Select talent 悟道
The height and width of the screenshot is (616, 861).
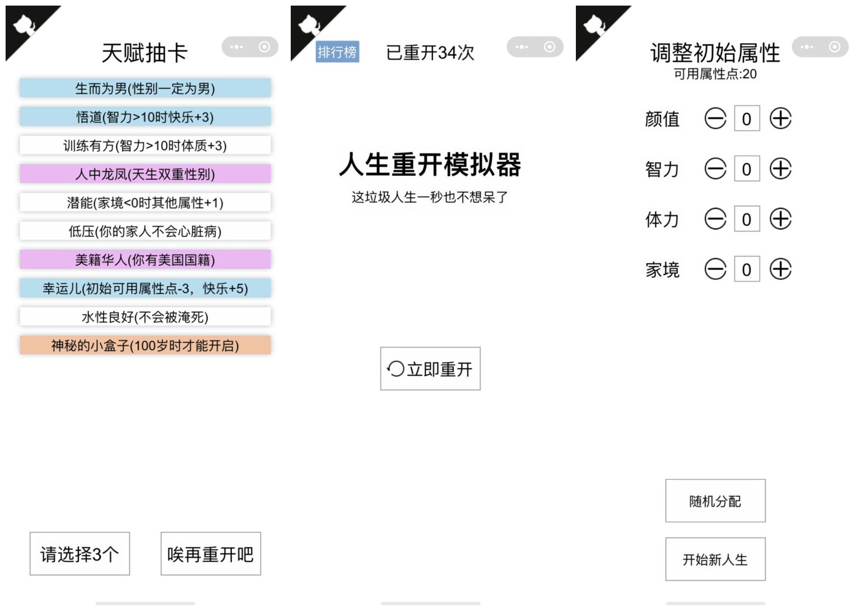145,117
